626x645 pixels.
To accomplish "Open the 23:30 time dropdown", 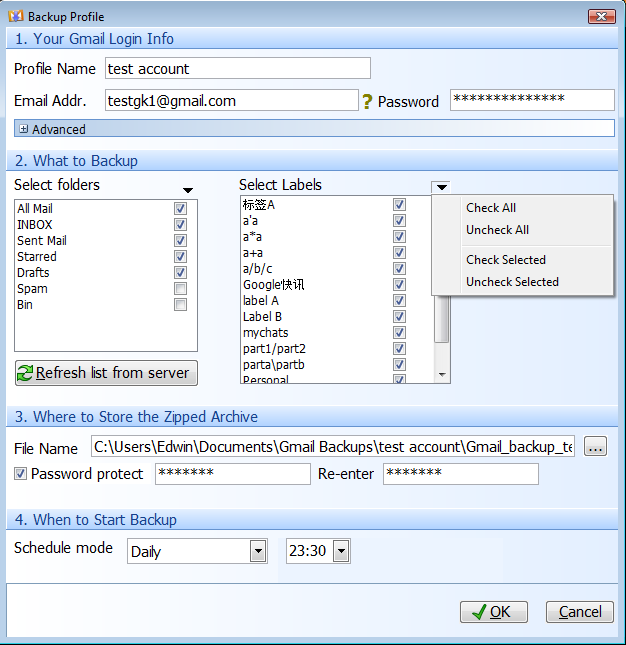I will (341, 551).
